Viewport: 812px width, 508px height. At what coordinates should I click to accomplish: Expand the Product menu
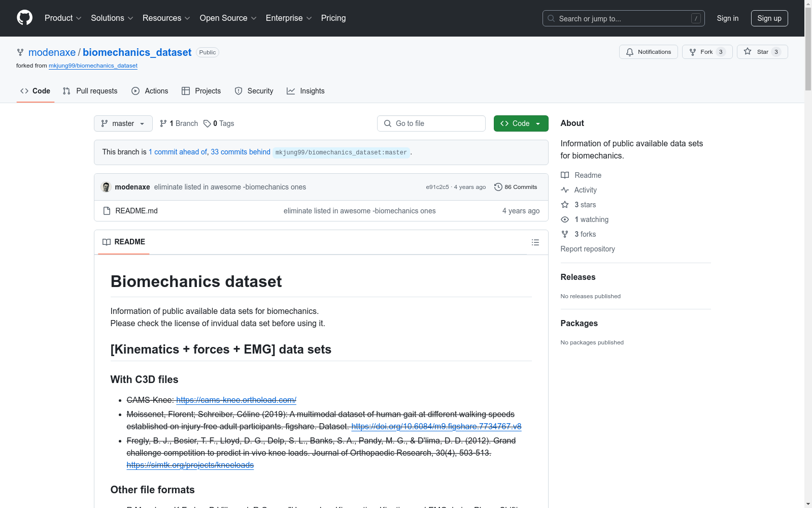click(63, 18)
